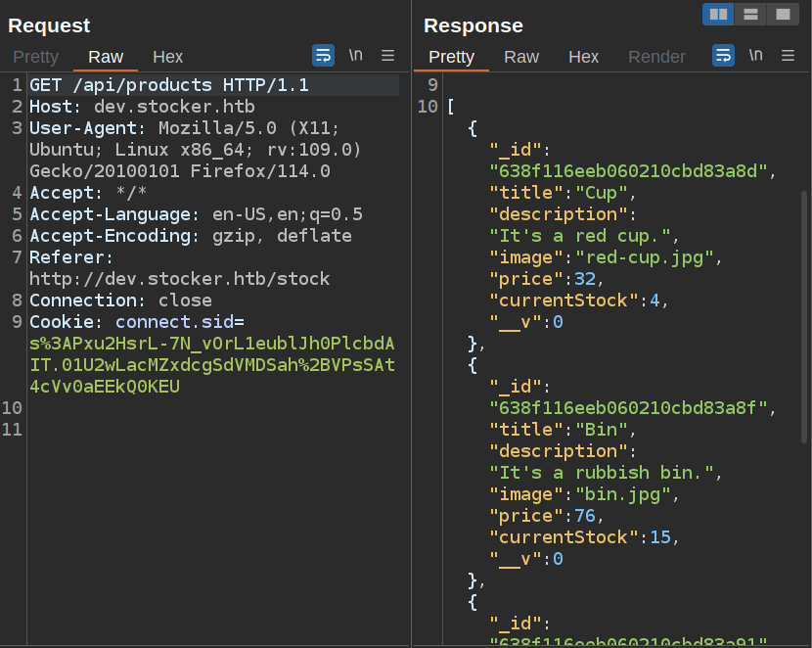The height and width of the screenshot is (648, 812).
Task: Open the Response panel hamburger menu
Action: (788, 56)
